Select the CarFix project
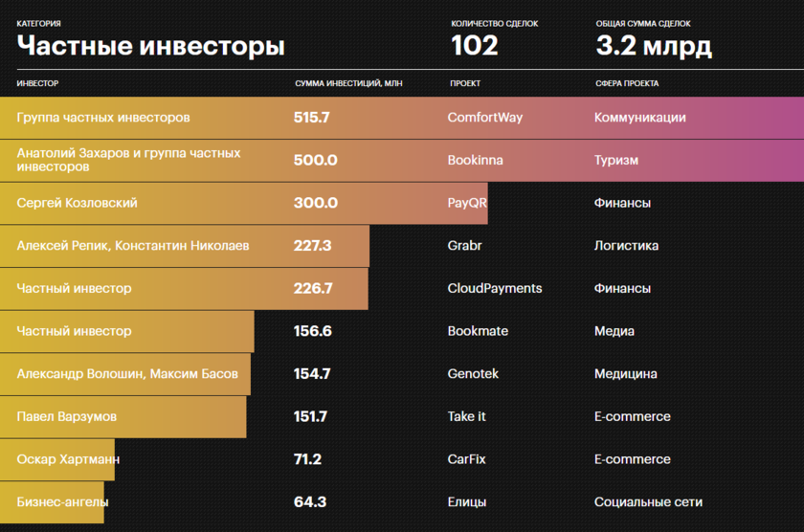This screenshot has height=532, width=804. pyautogui.click(x=466, y=459)
